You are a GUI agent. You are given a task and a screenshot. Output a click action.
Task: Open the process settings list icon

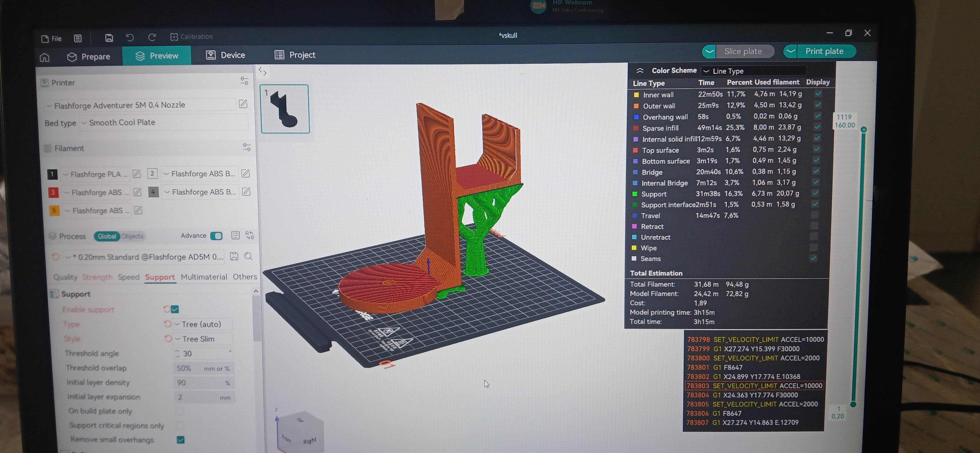coord(235,235)
